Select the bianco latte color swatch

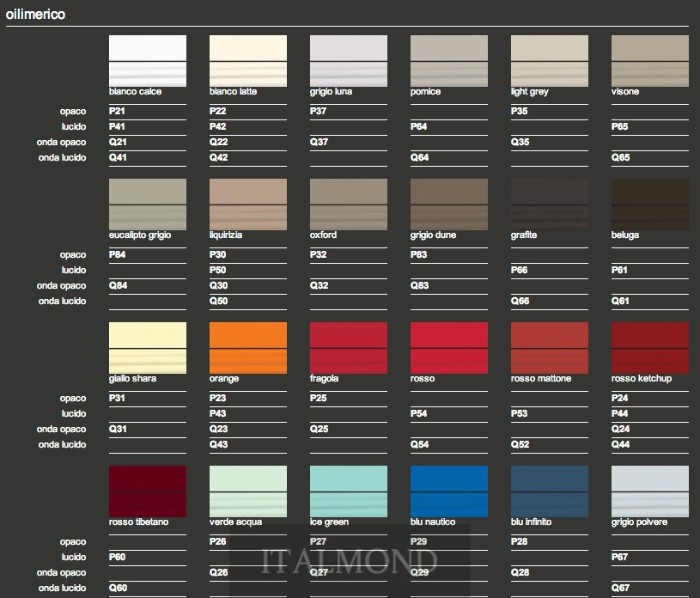click(247, 61)
